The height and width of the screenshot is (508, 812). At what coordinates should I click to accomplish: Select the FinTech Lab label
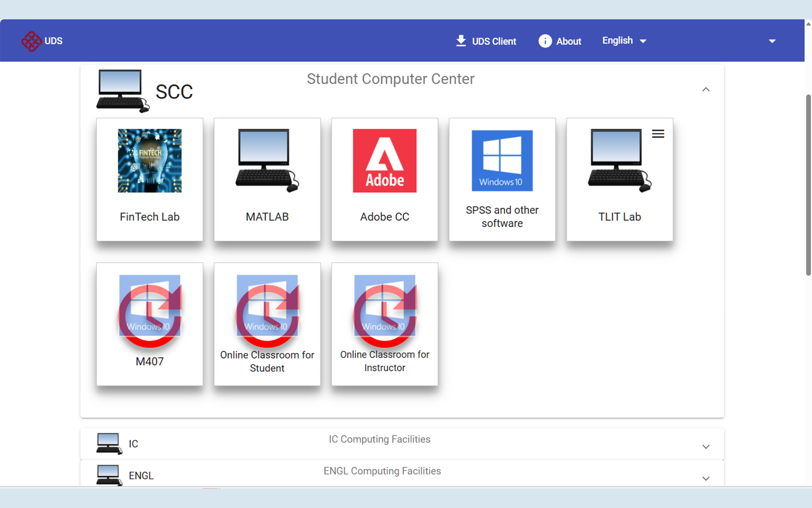(150, 217)
